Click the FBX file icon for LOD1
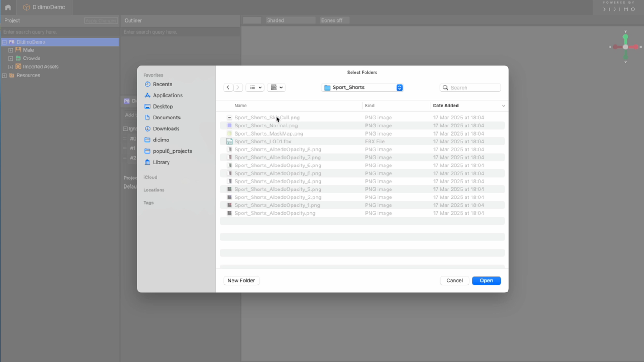Viewport: 644px width, 362px height. point(229,141)
